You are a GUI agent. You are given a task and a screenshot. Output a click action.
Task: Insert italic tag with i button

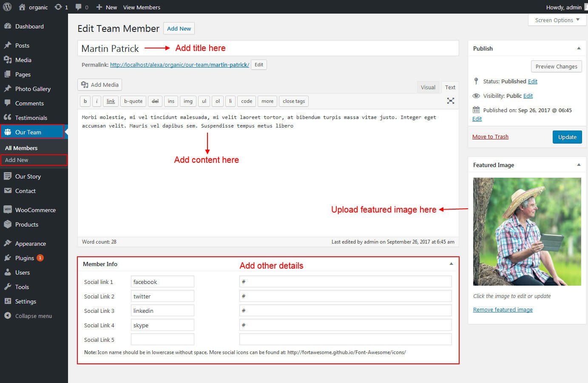click(x=97, y=101)
